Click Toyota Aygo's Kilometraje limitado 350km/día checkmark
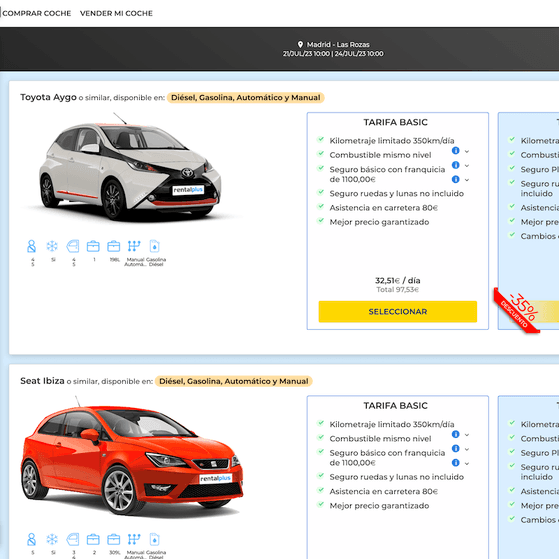This screenshot has height=559, width=559. 321,139
